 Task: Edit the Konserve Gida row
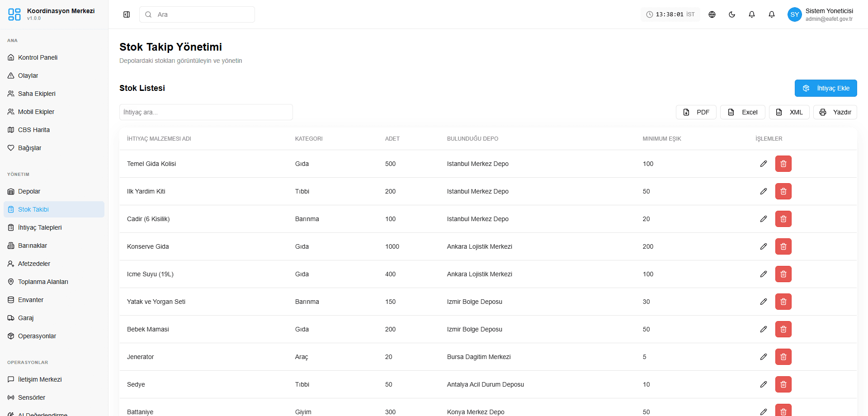764,246
